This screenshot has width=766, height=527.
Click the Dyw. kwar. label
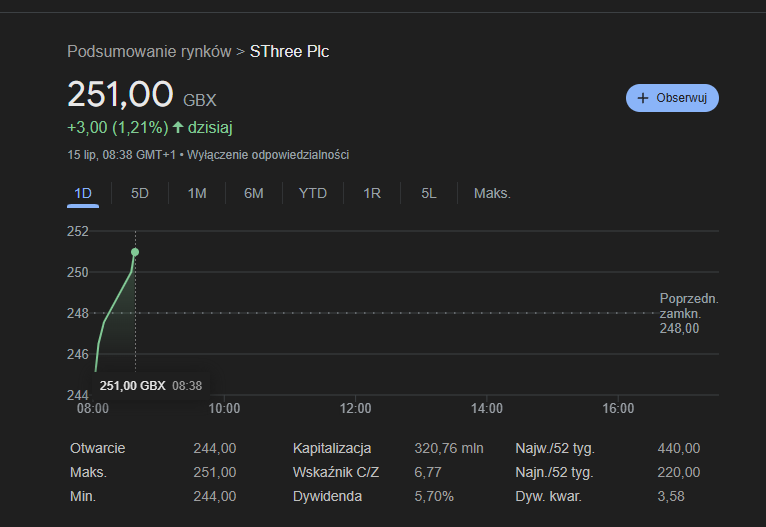point(548,496)
